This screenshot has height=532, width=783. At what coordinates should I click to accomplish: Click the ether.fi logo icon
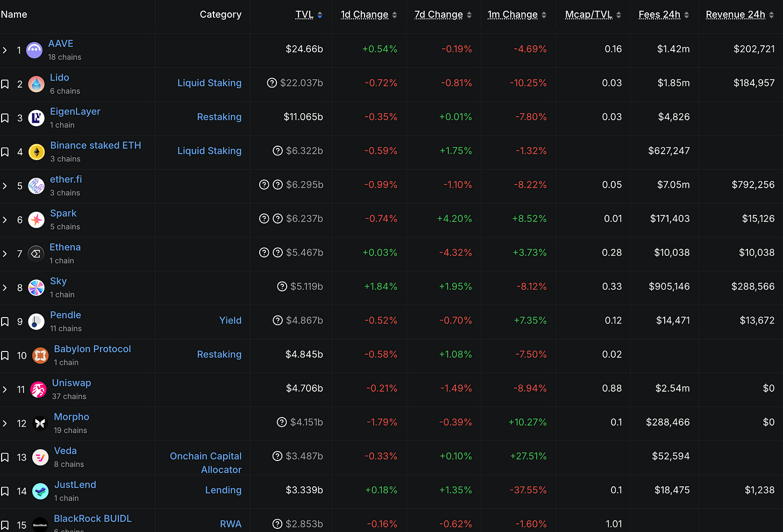pos(36,186)
